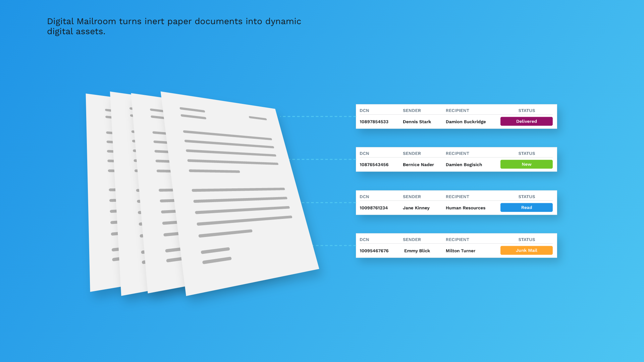Screen dimensions: 644x362
Task: Click the STATUS header in the first card
Action: (x=526, y=111)
